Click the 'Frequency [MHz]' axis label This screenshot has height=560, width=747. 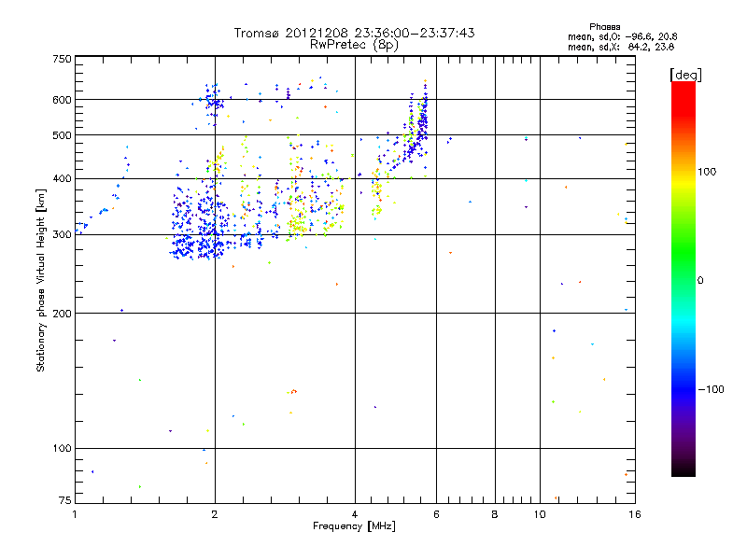click(x=354, y=526)
